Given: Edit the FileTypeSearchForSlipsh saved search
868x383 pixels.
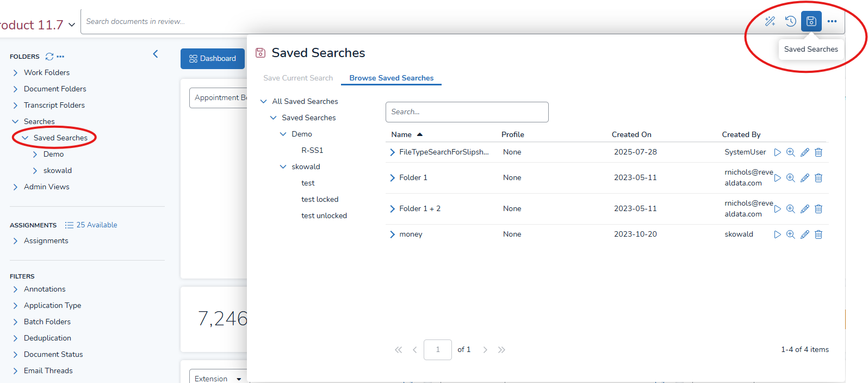Looking at the screenshot, I should point(805,152).
